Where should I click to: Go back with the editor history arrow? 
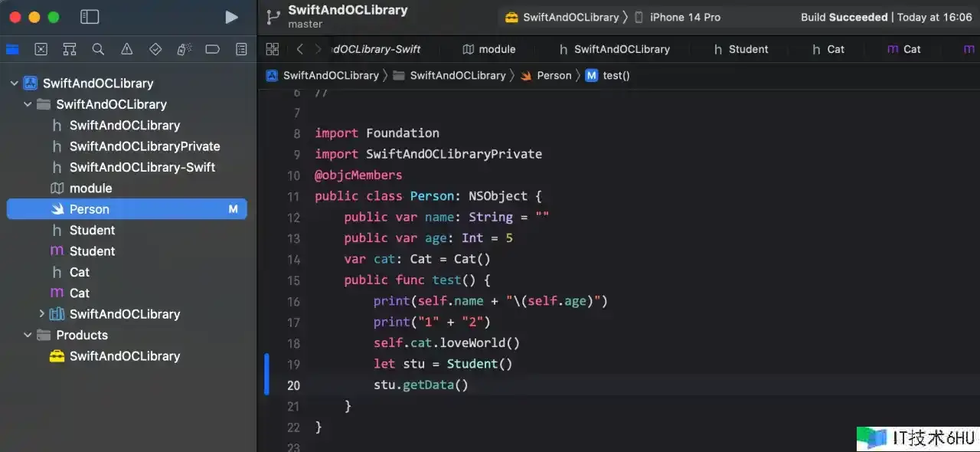point(299,49)
